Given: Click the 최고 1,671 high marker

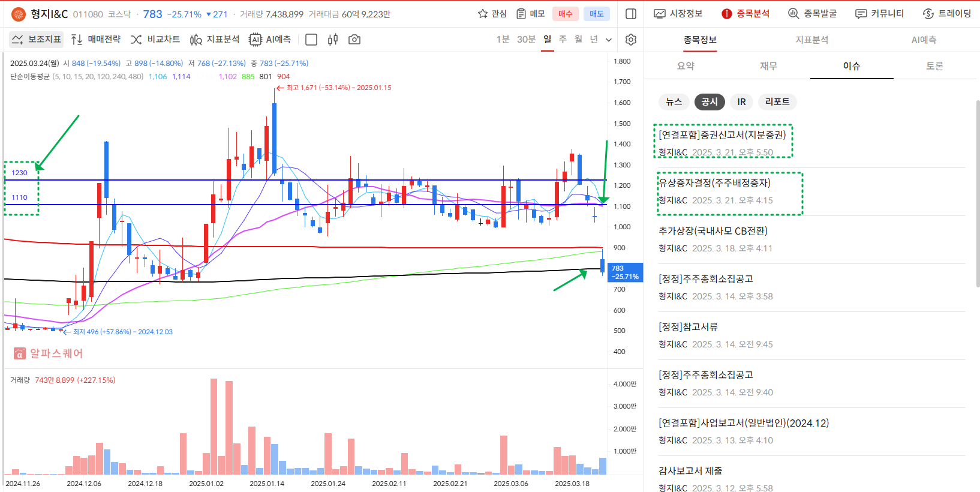Looking at the screenshot, I should pyautogui.click(x=333, y=88).
